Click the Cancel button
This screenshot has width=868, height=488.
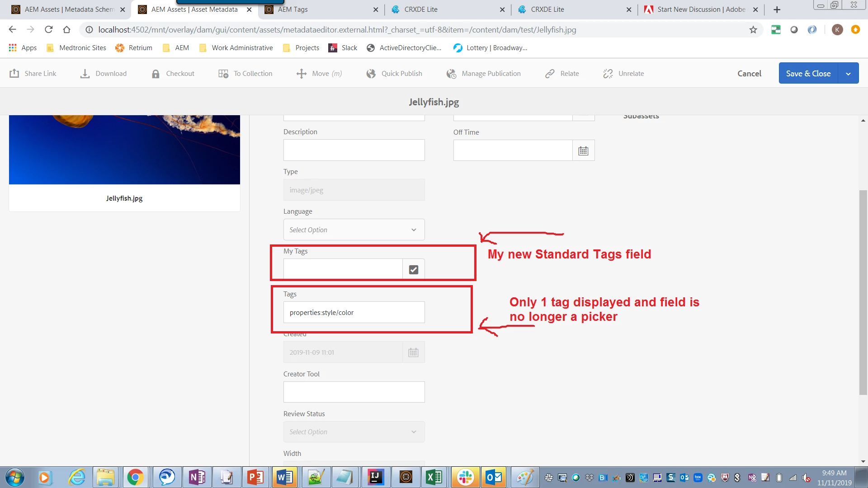point(749,74)
